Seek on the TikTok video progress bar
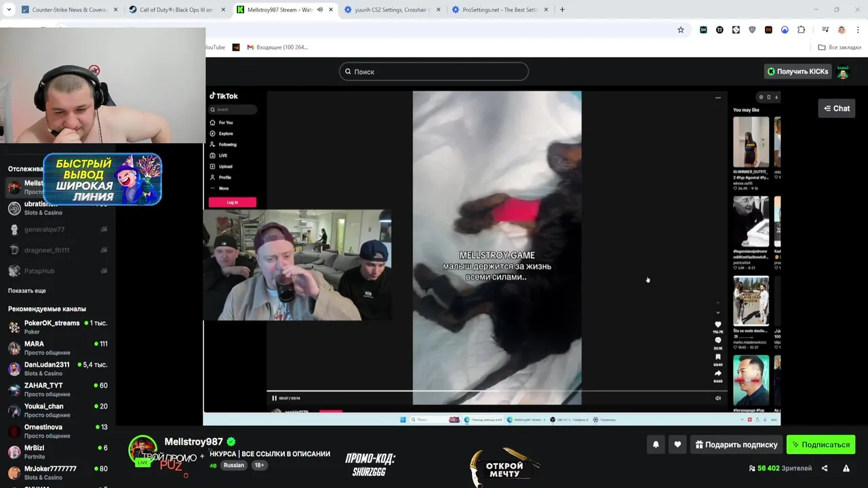This screenshot has height=488, width=868. 496,391
